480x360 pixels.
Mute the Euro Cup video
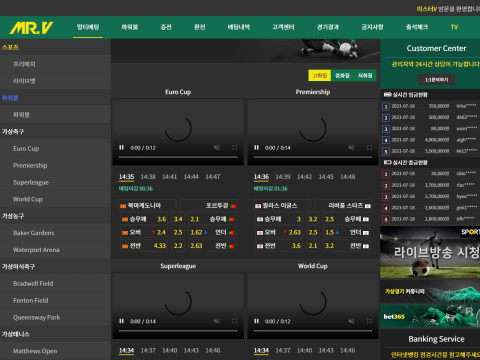pyautogui.click(x=217, y=147)
